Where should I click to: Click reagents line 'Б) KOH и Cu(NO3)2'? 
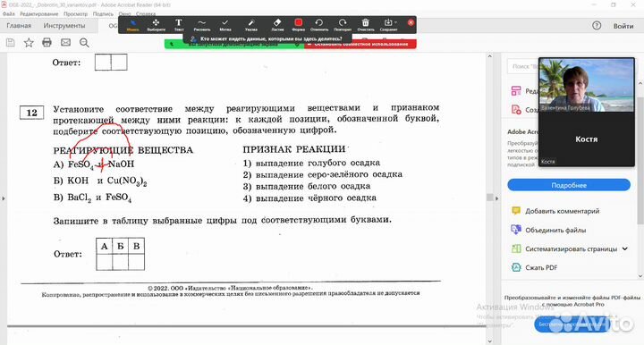[x=100, y=181]
